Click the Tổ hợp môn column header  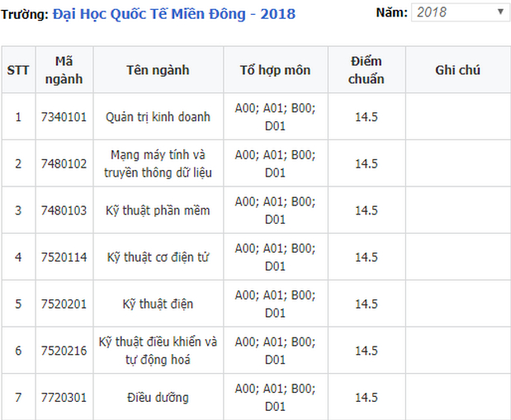[x=276, y=70]
